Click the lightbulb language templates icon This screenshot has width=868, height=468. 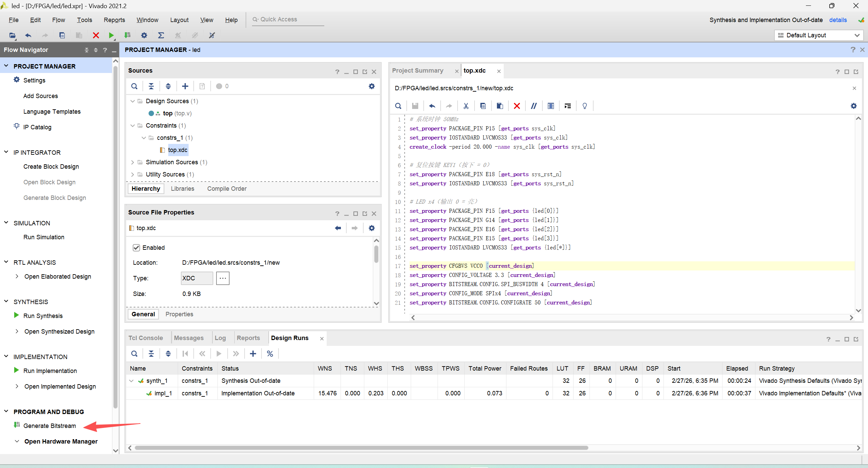click(584, 106)
